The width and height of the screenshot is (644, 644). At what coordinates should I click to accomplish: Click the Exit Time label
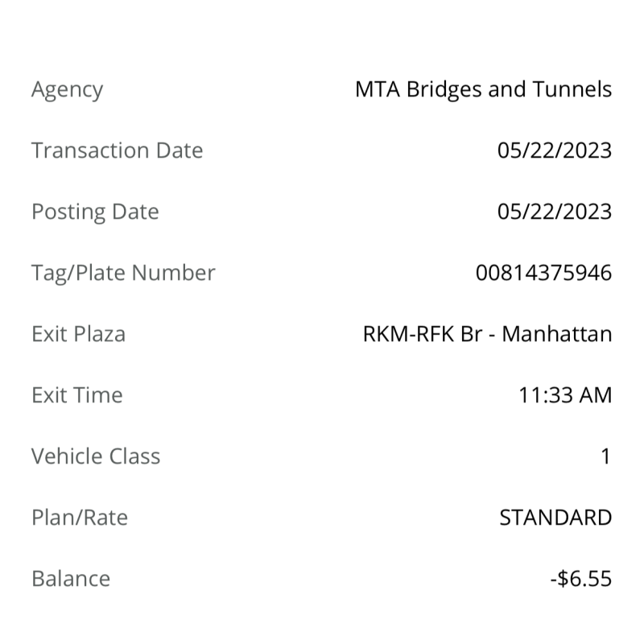[77, 394]
